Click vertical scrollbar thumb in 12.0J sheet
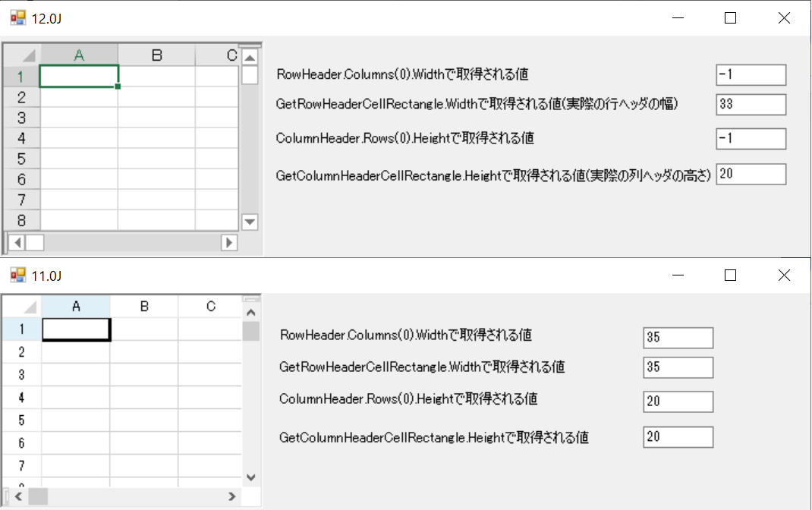The width and height of the screenshot is (812, 510). [250, 75]
